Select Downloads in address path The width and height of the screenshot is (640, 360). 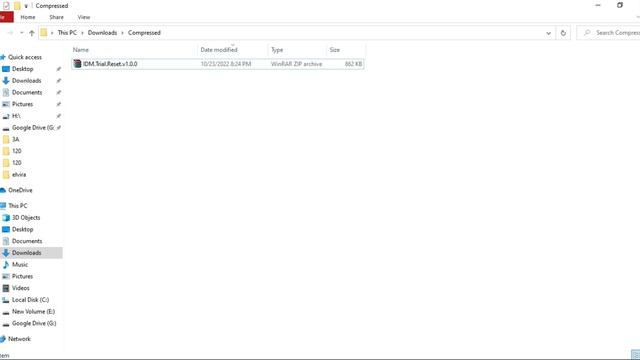(x=102, y=33)
